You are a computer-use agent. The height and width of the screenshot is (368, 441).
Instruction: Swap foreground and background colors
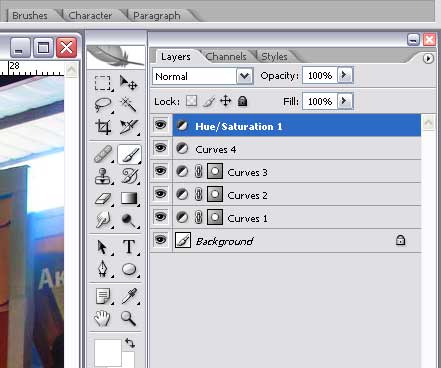click(x=130, y=342)
